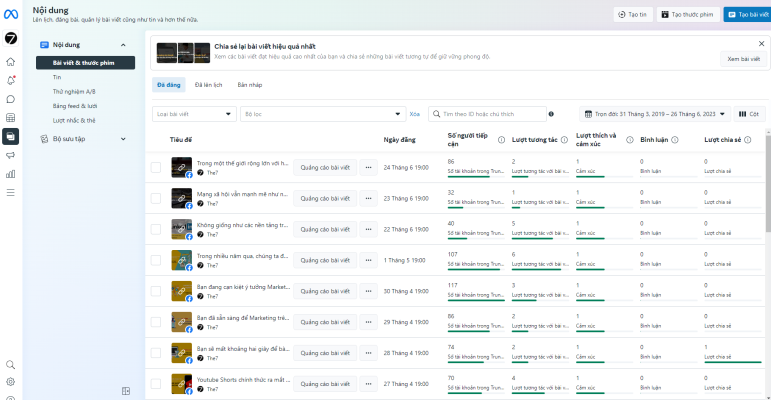Image resolution: width=771 pixels, height=400 pixels.
Task: Tick the checkbox for the first post row
Action: click(155, 167)
